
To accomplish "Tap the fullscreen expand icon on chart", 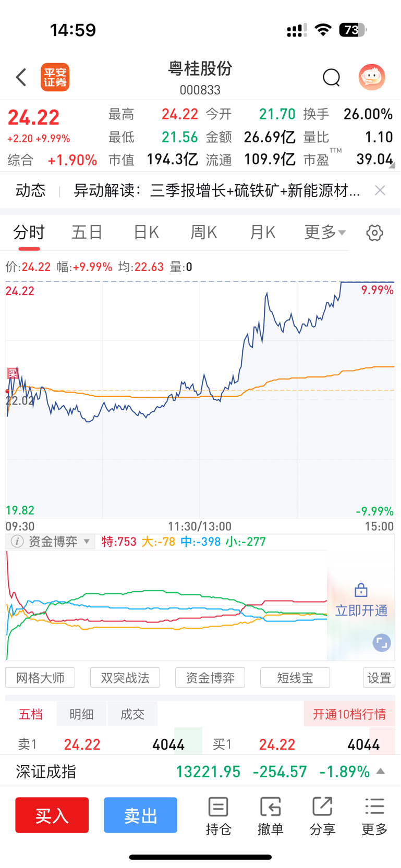I will tap(382, 643).
